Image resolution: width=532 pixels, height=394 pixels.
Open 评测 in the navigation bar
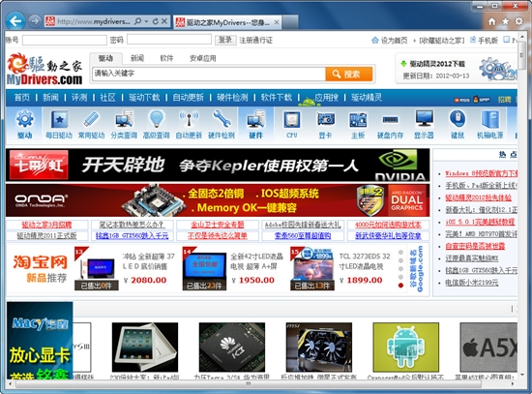pos(79,98)
